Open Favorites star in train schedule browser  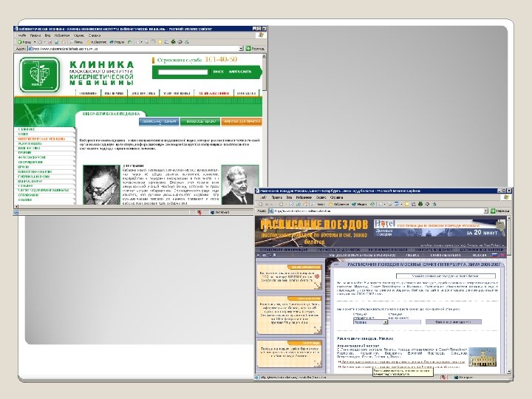click(x=338, y=204)
